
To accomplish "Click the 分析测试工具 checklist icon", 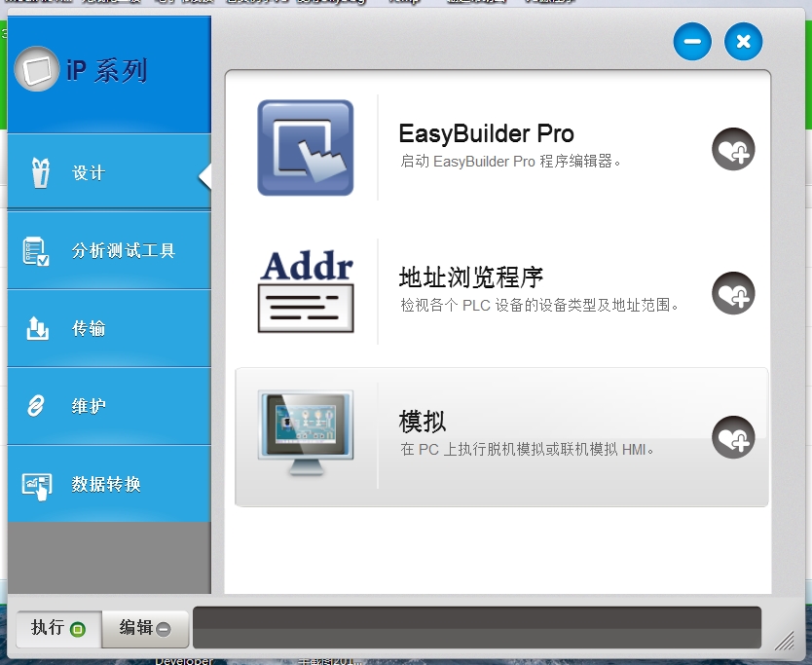I will click(x=36, y=251).
